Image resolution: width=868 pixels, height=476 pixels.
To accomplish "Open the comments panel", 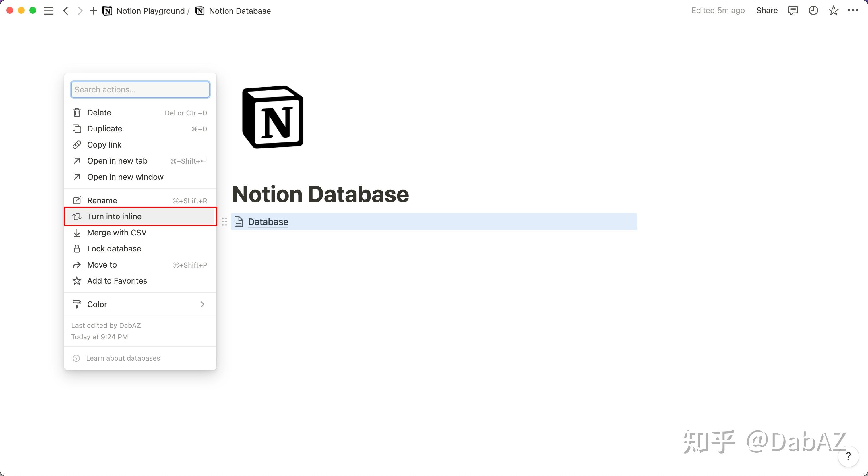I will [x=793, y=10].
